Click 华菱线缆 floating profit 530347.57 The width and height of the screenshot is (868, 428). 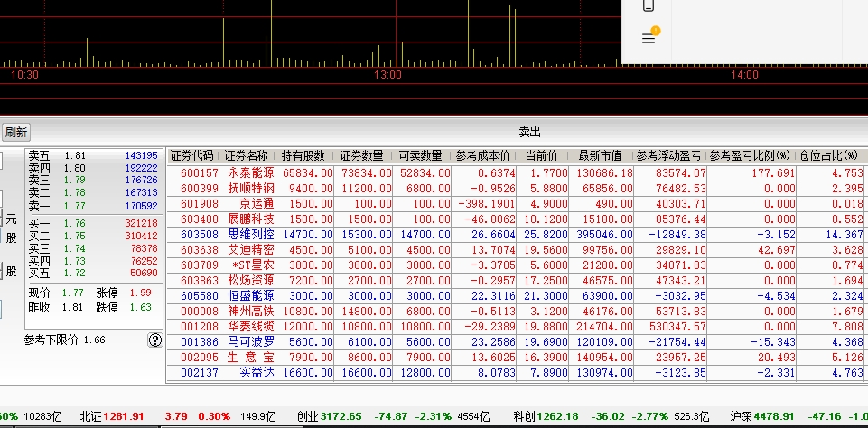pos(677,327)
